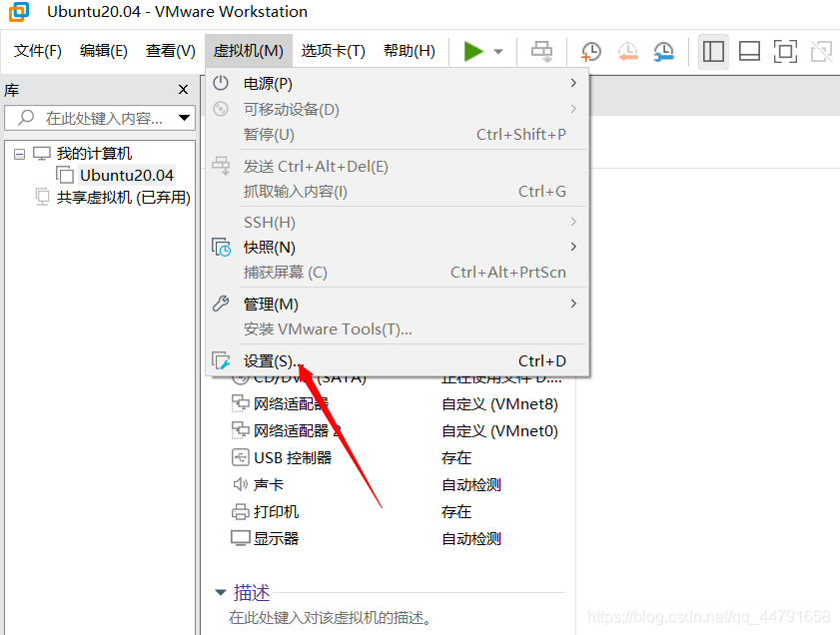Choose 发送 Ctrl+Alt+Del(E) menu entry
The image size is (840, 635).
click(x=398, y=167)
